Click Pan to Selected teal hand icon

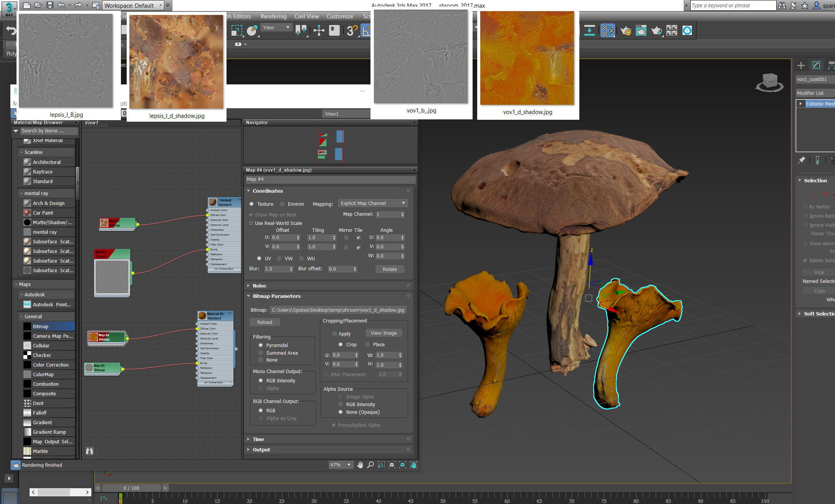(x=413, y=465)
